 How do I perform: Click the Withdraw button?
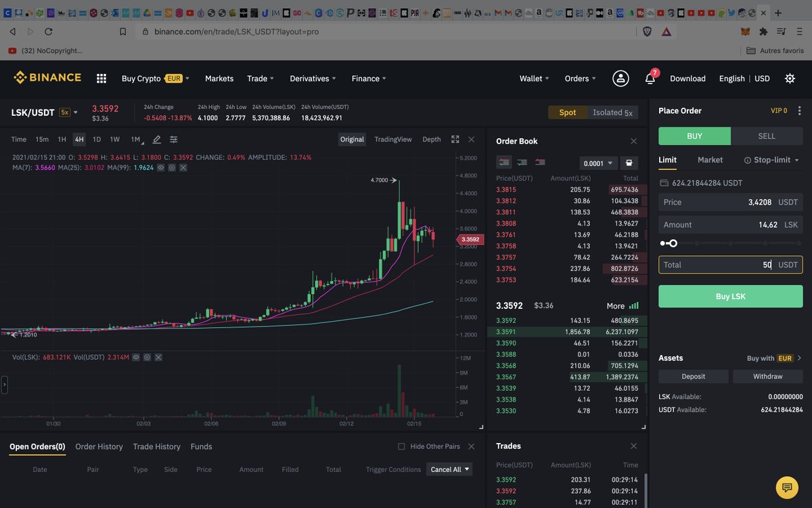tap(768, 377)
